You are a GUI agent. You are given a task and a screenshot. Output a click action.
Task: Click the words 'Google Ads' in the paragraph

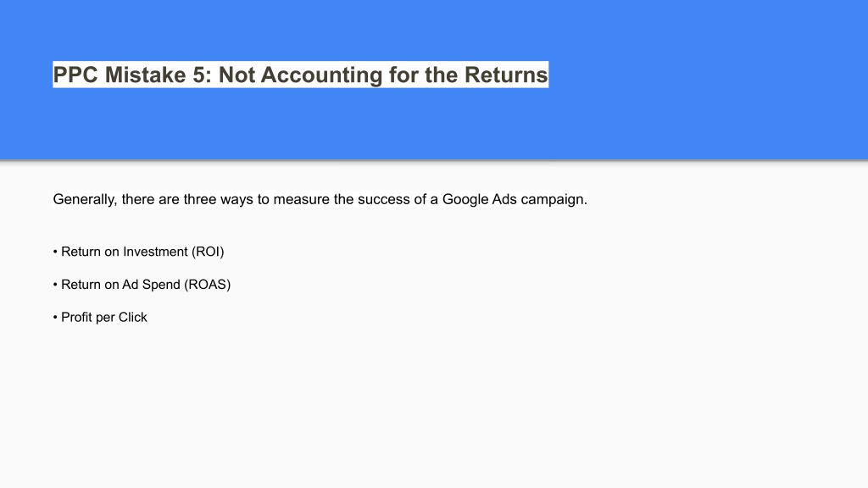(x=480, y=199)
